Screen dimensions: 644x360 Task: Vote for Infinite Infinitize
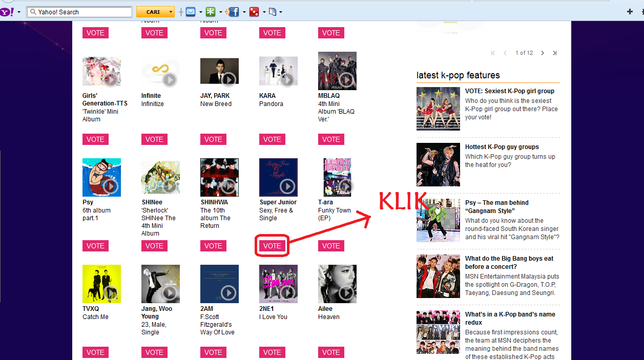pos(154,139)
